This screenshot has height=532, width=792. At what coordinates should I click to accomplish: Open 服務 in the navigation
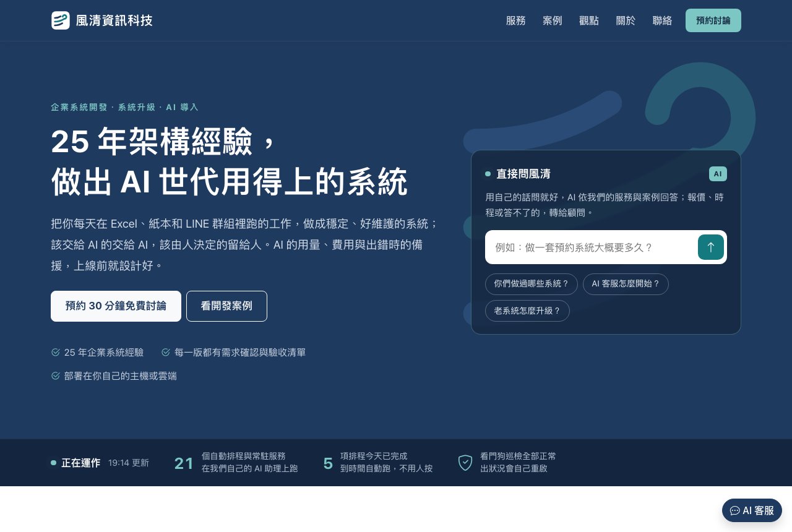(516, 20)
